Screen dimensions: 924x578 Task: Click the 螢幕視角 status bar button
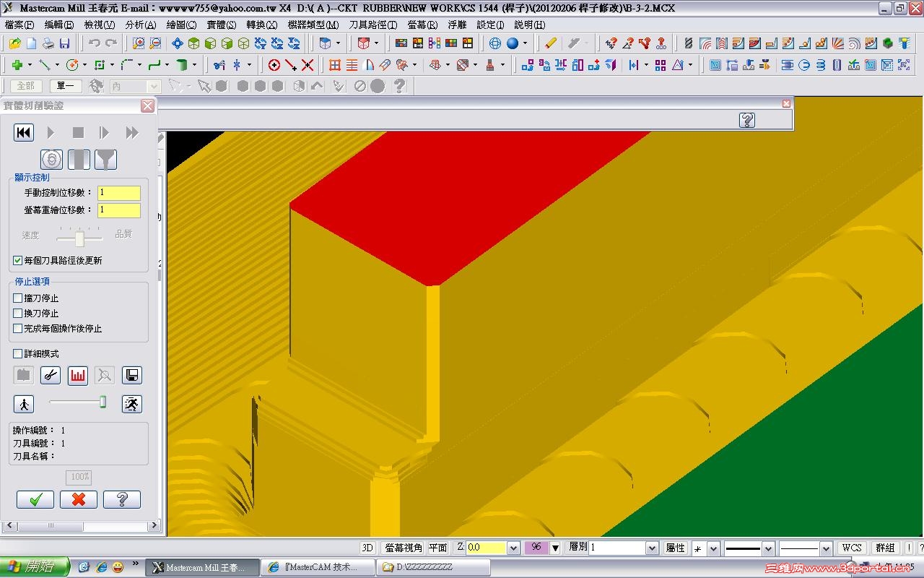pyautogui.click(x=404, y=548)
